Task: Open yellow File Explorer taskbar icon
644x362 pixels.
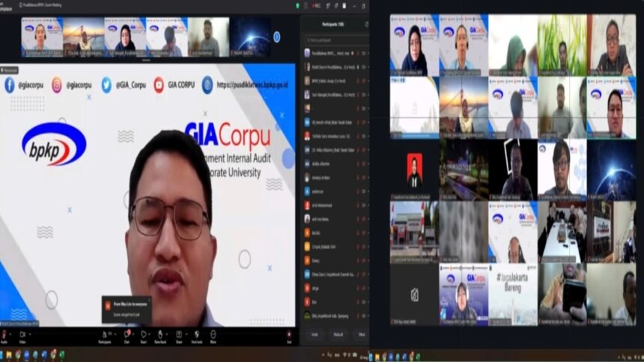Action: (x=9, y=355)
